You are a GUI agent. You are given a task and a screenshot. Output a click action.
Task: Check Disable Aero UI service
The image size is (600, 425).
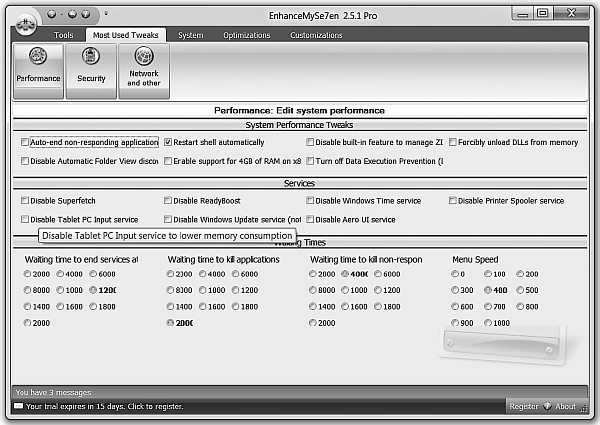coord(310,219)
